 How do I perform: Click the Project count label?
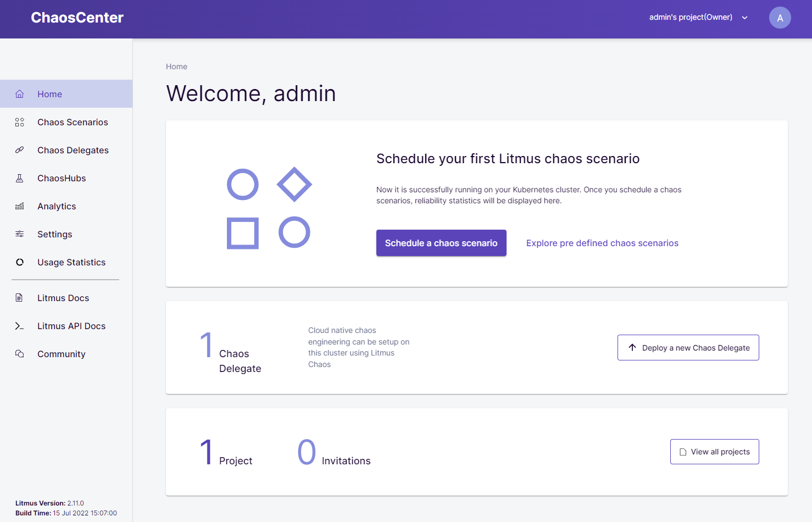[x=236, y=461]
